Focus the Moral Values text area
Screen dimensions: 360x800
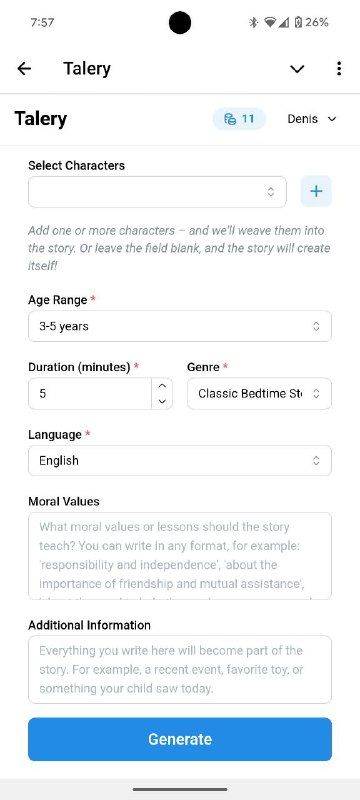point(179,556)
